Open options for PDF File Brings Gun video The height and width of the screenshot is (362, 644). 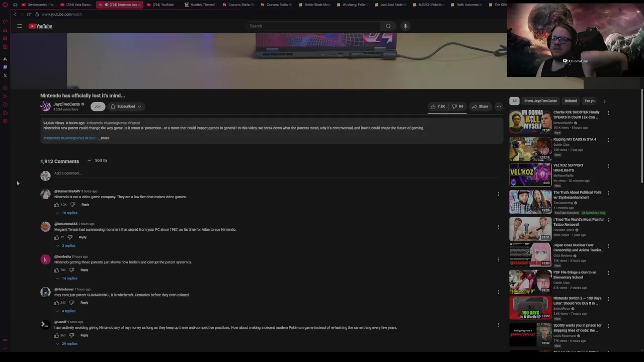click(608, 273)
